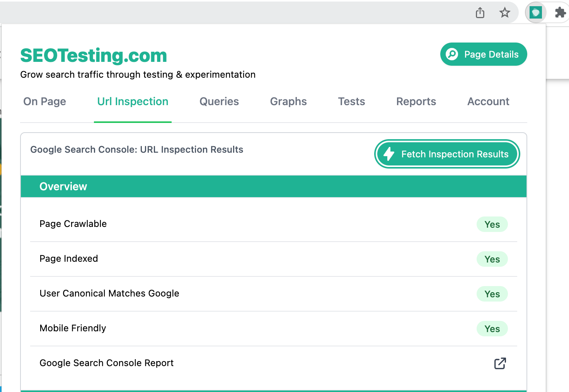This screenshot has width=569, height=392.
Task: Open the Extensions puzzle piece menu
Action: point(560,13)
